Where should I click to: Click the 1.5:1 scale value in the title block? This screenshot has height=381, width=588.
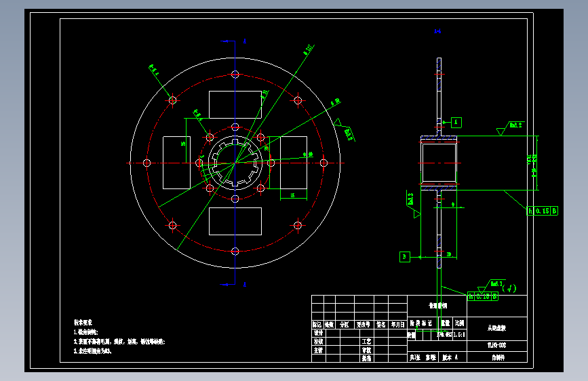[x=459, y=334]
